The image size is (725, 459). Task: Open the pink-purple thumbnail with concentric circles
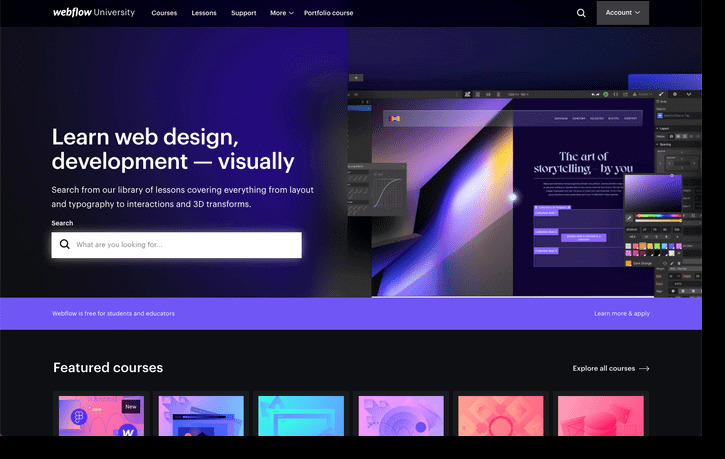point(401,416)
